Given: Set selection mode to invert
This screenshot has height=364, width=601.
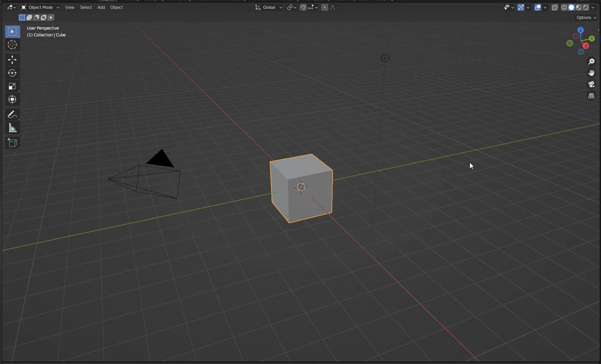Looking at the screenshot, I should click(x=44, y=17).
